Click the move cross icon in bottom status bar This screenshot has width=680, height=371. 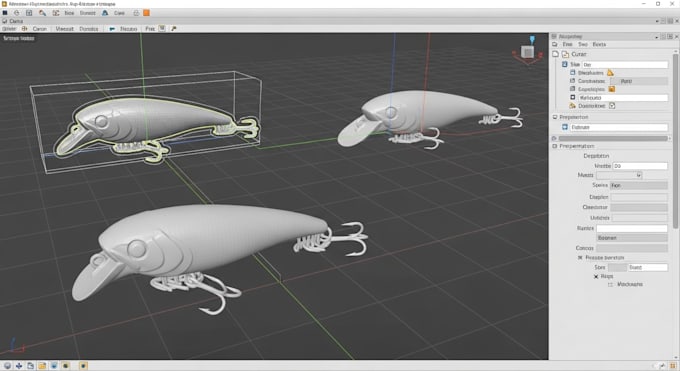19,366
